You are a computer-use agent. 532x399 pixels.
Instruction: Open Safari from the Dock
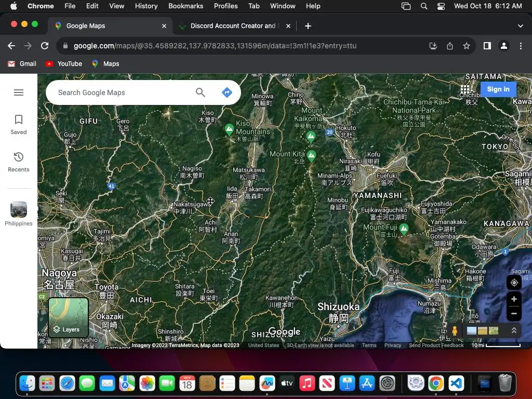tap(67, 383)
